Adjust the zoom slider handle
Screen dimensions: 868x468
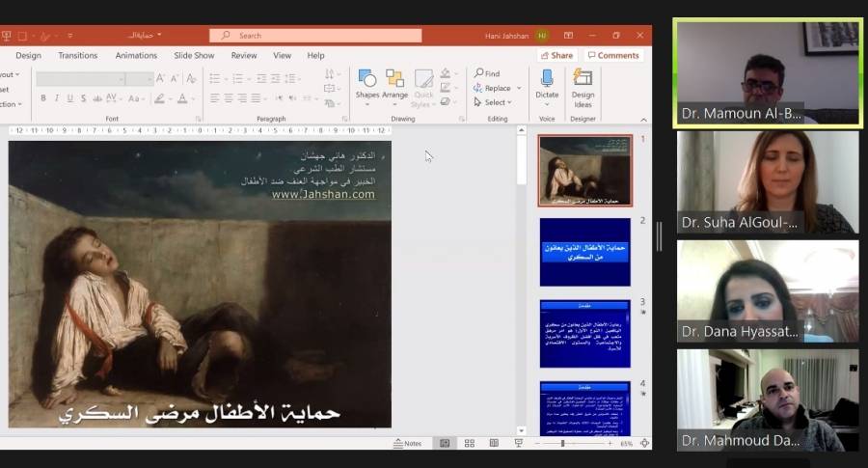pos(562,443)
